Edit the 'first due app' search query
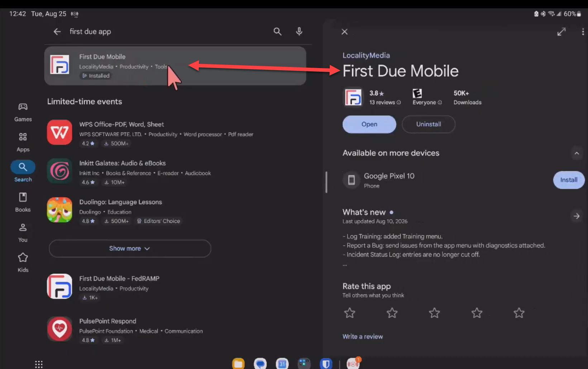The height and width of the screenshot is (369, 588). point(90,32)
